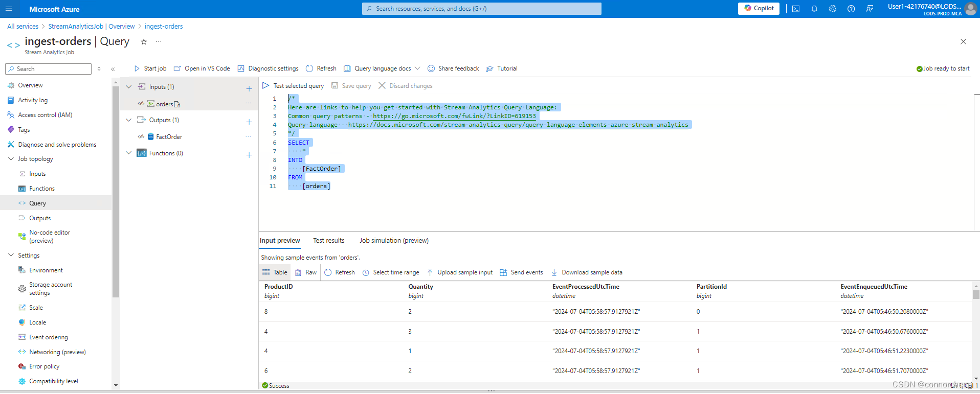Click Refresh in input preview toolbar
The width and height of the screenshot is (980, 394).
340,272
